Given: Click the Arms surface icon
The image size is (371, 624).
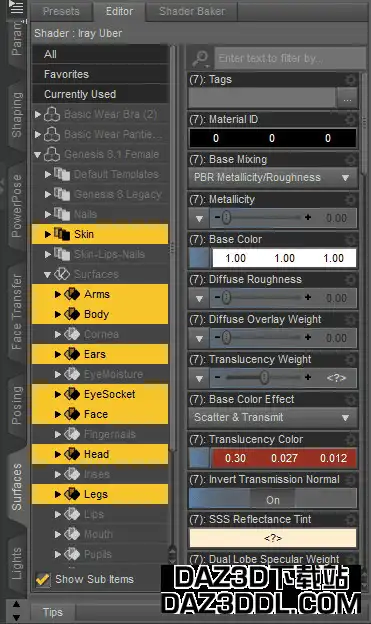Looking at the screenshot, I should pyautogui.click(x=72, y=294).
